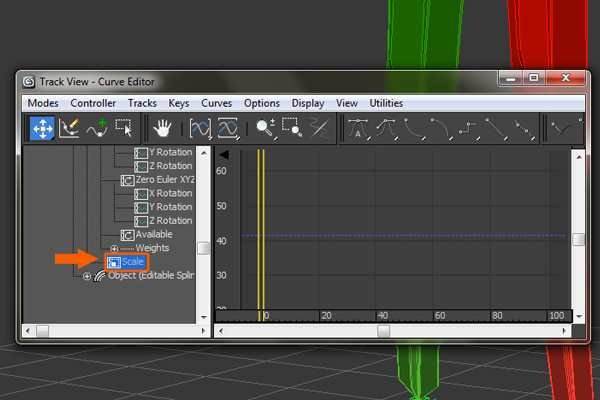This screenshot has height=400, width=600.
Task: Click Zoom Value Extents icon
Action: point(228,128)
